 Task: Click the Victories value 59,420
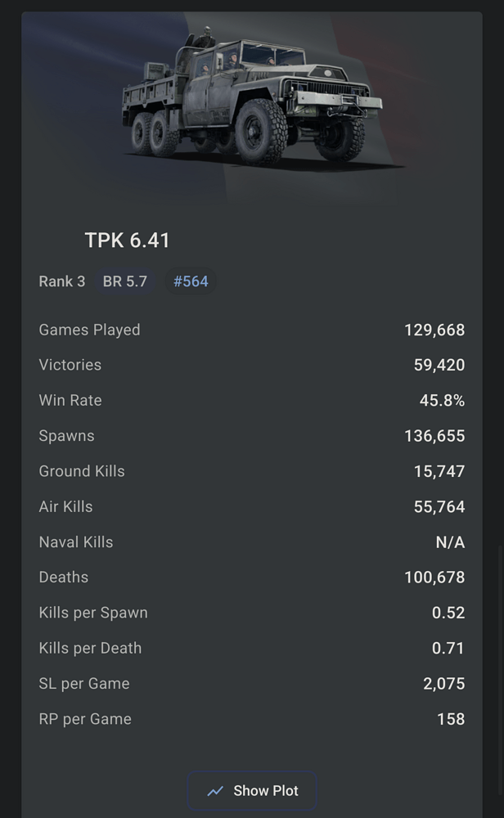click(x=439, y=365)
